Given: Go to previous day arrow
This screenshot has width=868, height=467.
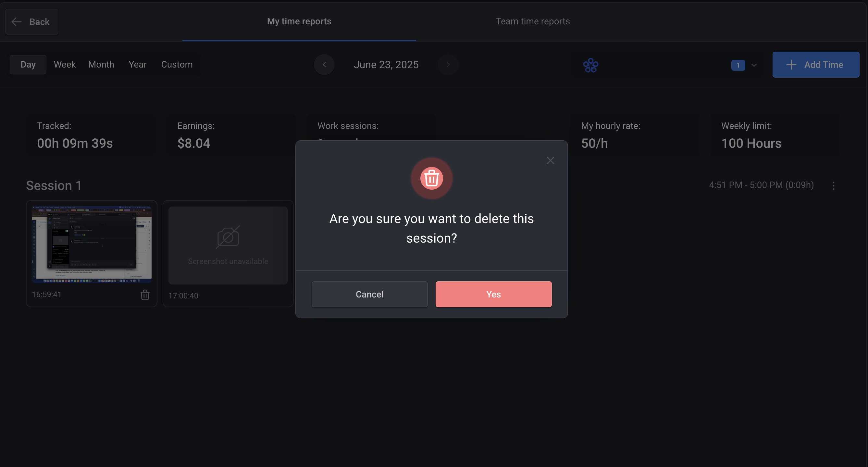Looking at the screenshot, I should point(324,65).
